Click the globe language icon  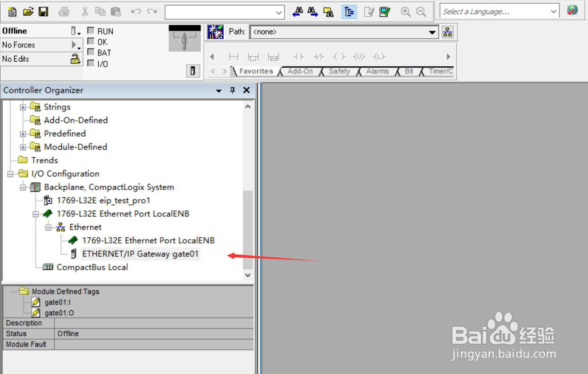pyautogui.click(x=572, y=11)
